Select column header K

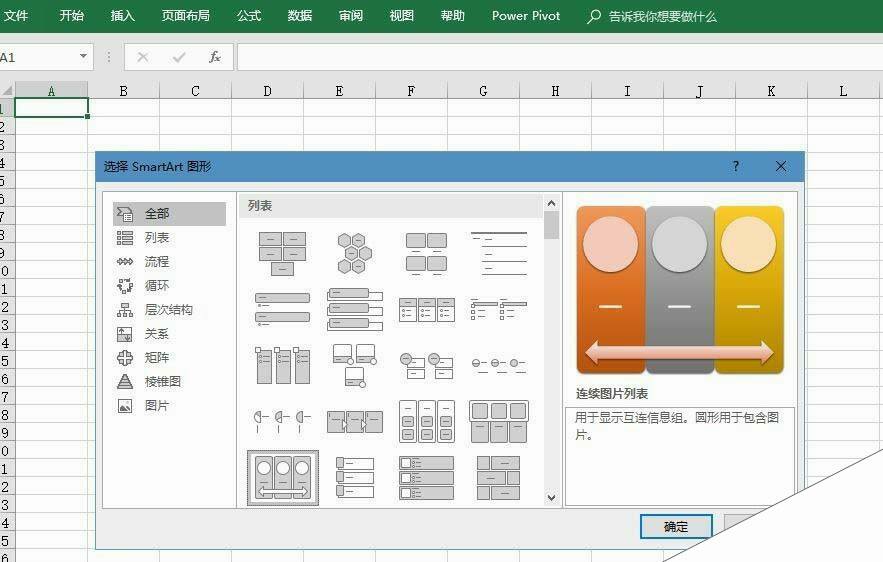tap(771, 91)
